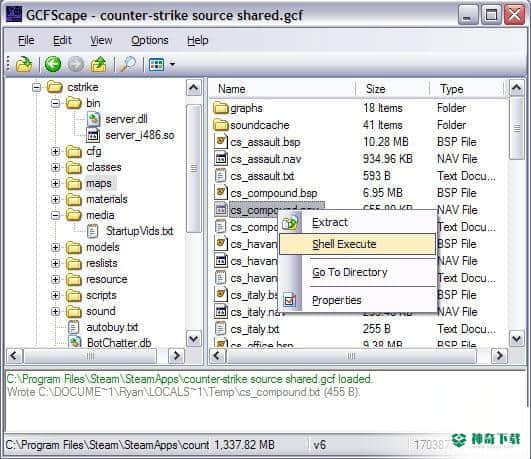Sort by the Name column header

click(282, 89)
